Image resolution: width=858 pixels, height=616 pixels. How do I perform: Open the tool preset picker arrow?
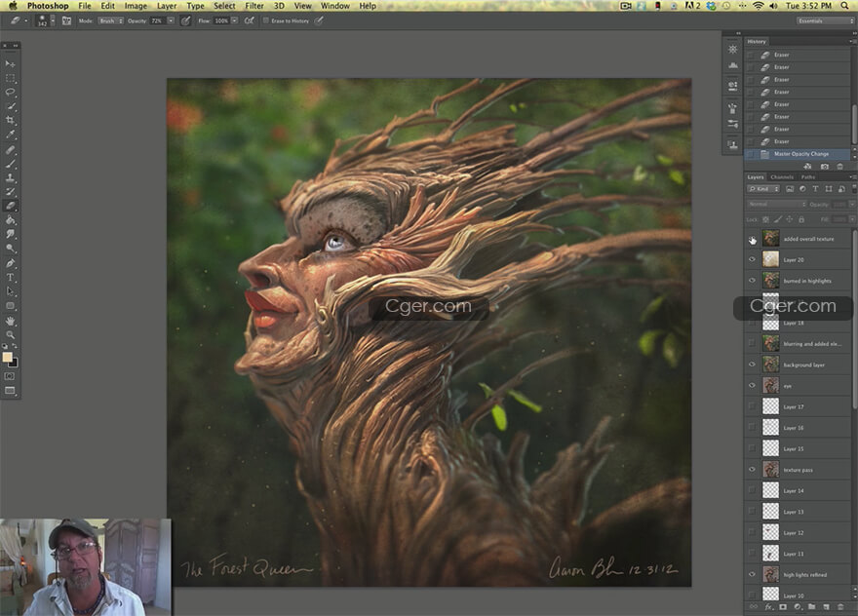(x=25, y=20)
